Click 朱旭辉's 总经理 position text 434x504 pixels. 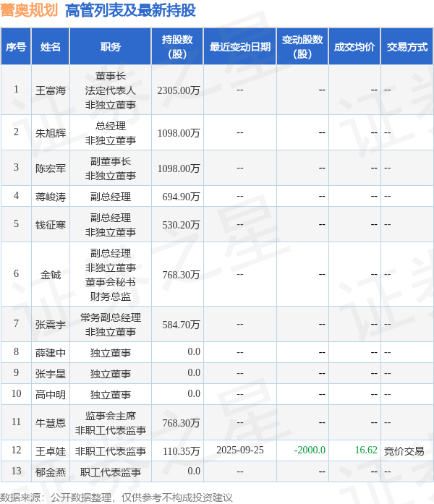click(111, 126)
